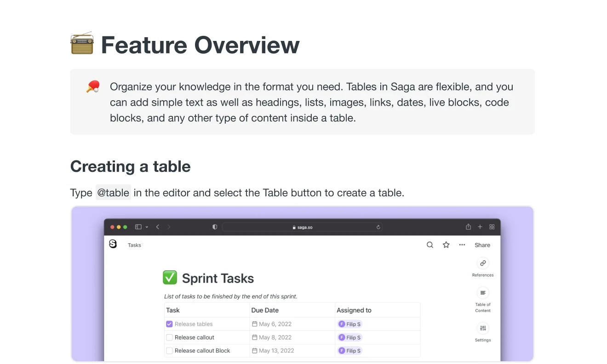Go forward with the browser forward arrow
This screenshot has height=364, width=607.
(169, 227)
